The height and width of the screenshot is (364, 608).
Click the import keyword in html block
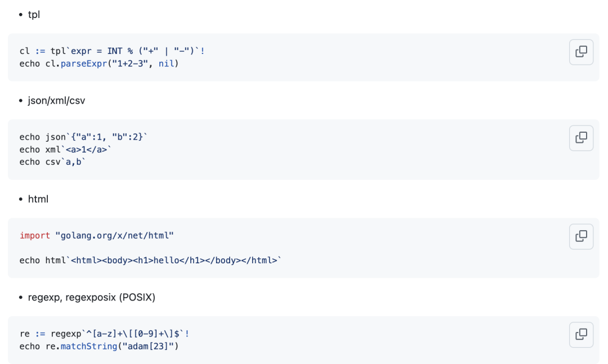click(35, 236)
